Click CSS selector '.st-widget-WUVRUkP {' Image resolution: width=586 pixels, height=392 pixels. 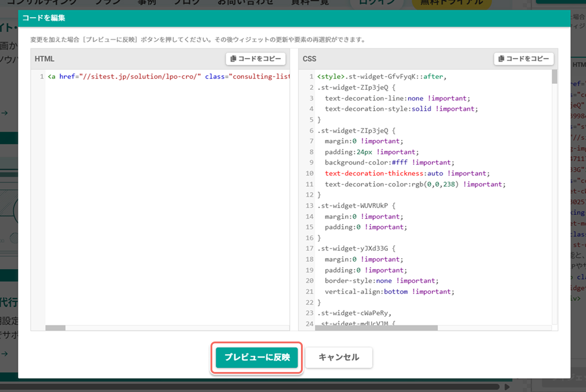[x=356, y=206]
